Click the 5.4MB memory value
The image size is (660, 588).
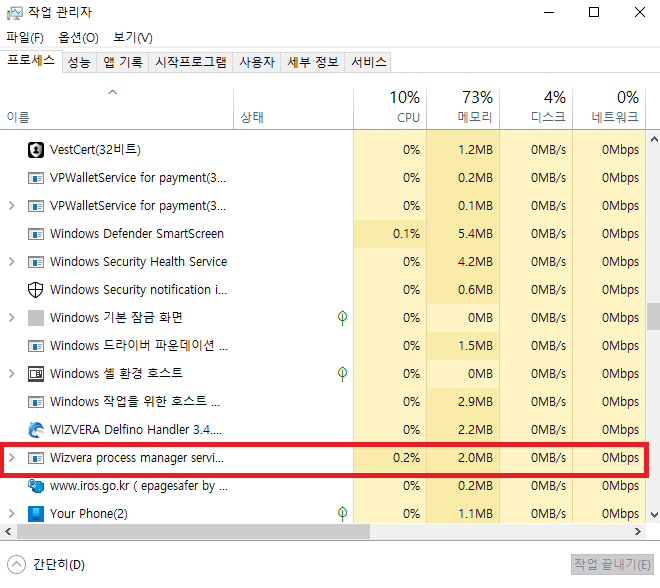pos(475,234)
